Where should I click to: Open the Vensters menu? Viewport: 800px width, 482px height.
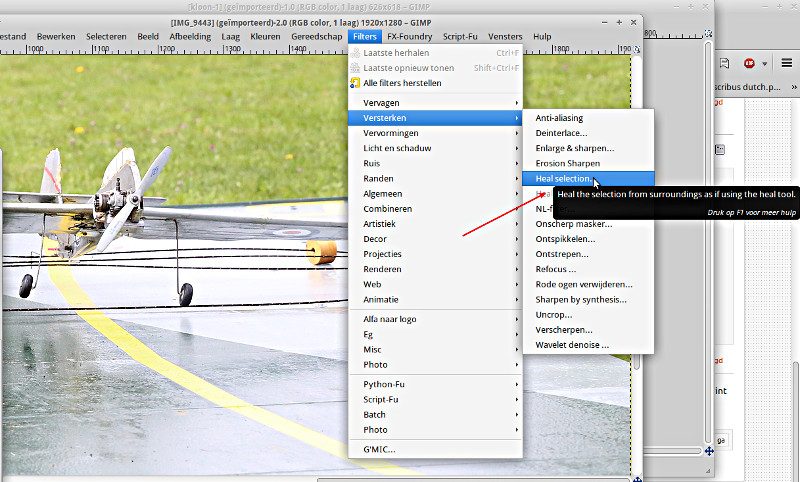pos(505,37)
